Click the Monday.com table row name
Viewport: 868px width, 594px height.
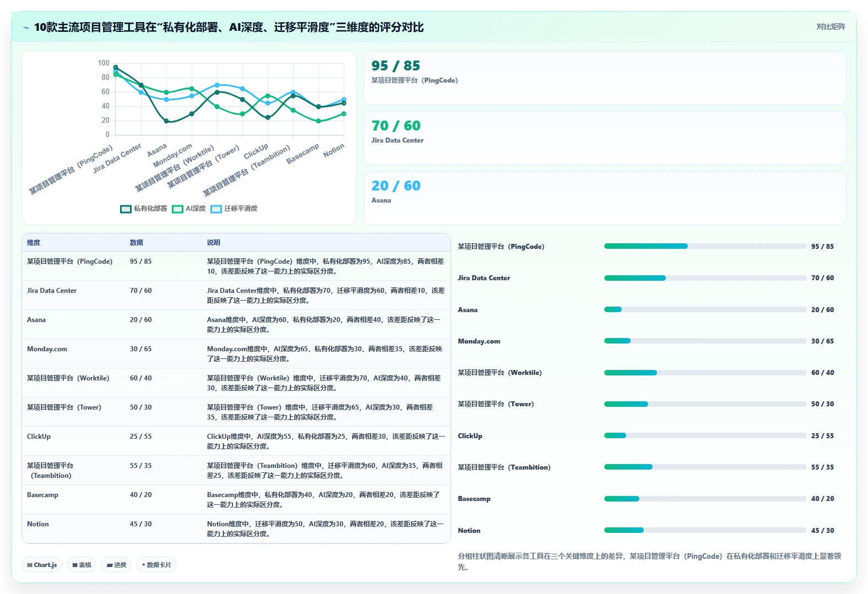47,349
